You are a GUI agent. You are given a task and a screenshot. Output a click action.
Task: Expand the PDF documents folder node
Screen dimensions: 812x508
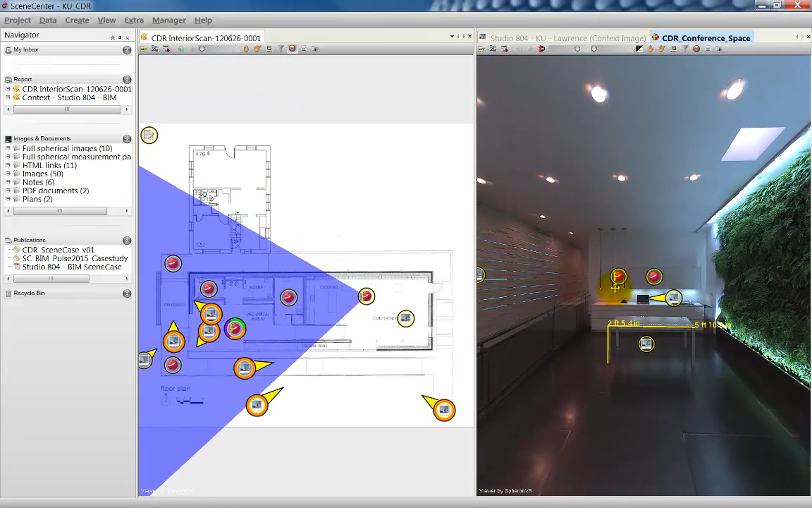(x=8, y=190)
